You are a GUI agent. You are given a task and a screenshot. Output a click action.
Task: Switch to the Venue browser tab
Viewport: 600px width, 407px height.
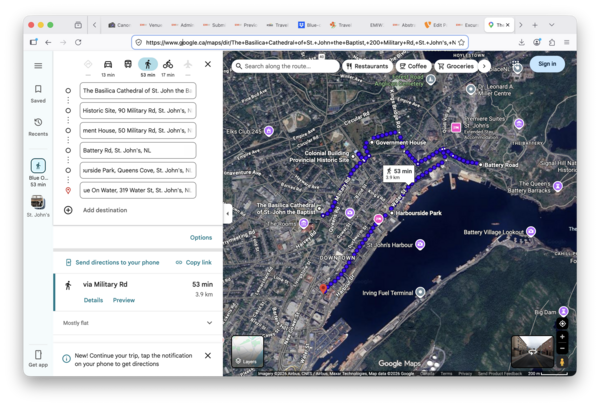pyautogui.click(x=151, y=25)
